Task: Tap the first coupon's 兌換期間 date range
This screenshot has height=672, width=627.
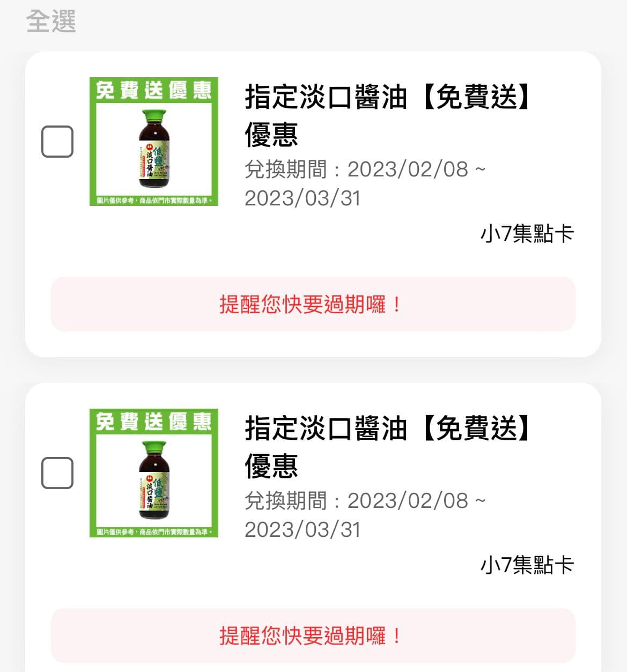Action: click(365, 183)
